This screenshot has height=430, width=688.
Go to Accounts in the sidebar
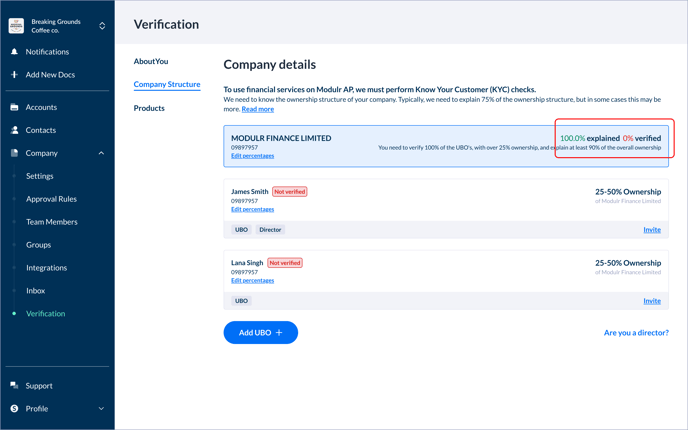coord(41,107)
